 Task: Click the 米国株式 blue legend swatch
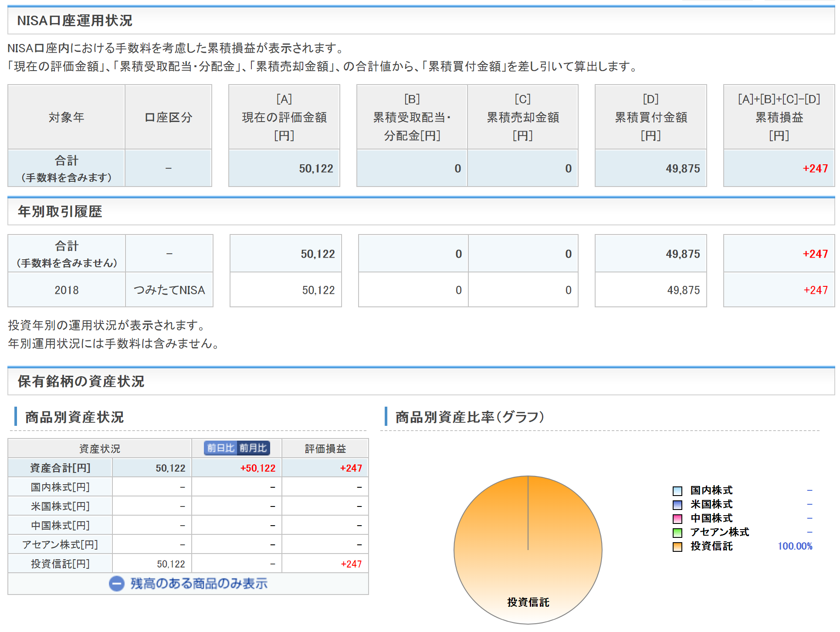click(x=677, y=505)
